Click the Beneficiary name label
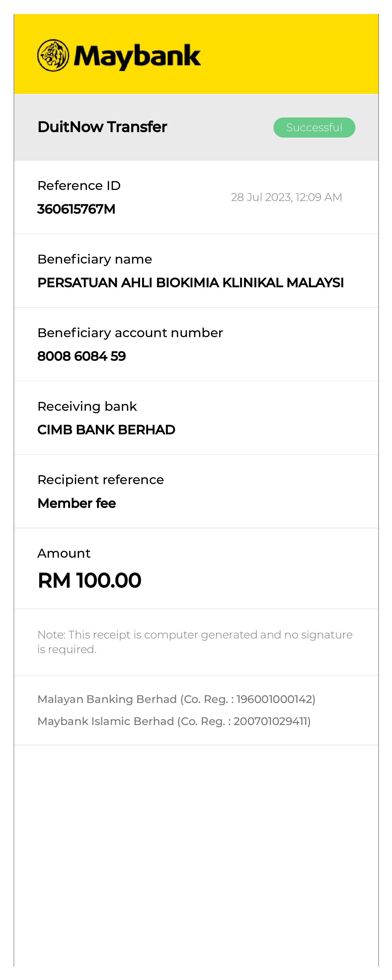Viewport: 392px width, 980px height. 94,259
